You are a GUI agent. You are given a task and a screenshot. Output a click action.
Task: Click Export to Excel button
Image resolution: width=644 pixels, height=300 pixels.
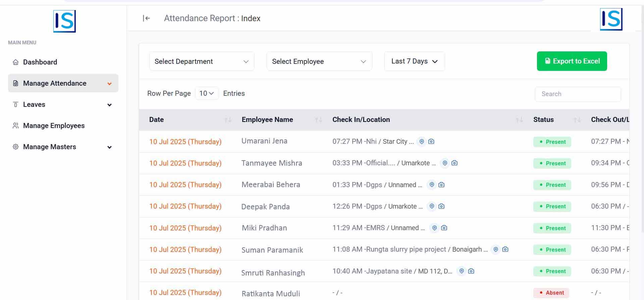click(x=572, y=61)
